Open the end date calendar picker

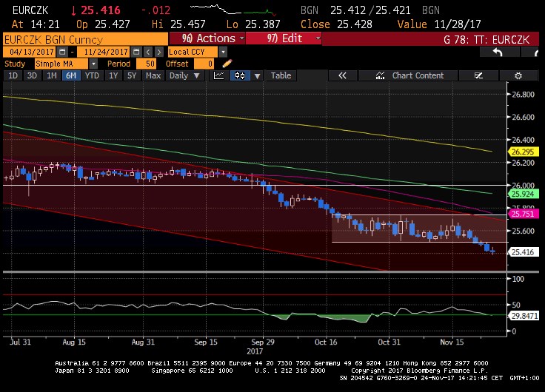click(136, 52)
